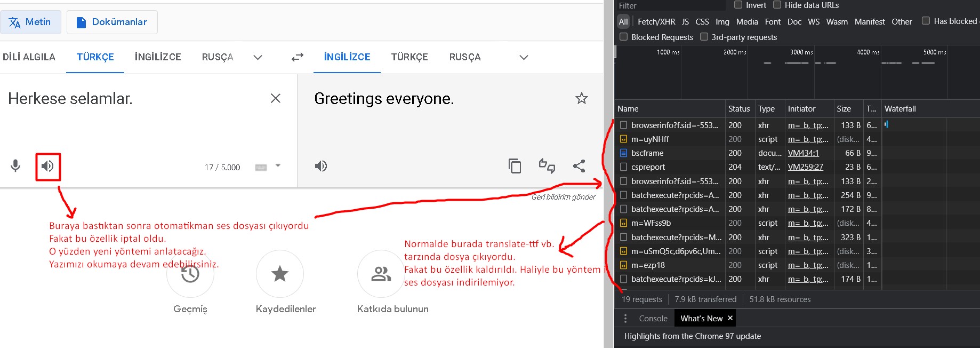Click the m=WFss9b script icon

[x=623, y=223]
